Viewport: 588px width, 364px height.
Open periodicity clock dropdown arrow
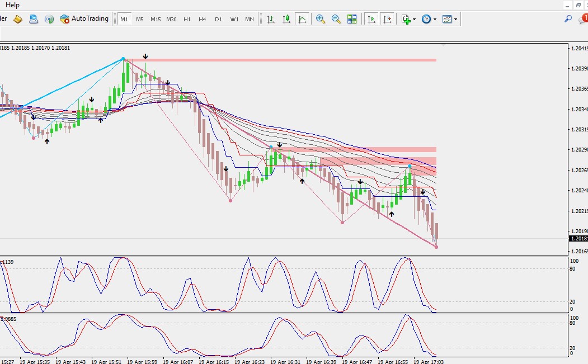(x=435, y=20)
